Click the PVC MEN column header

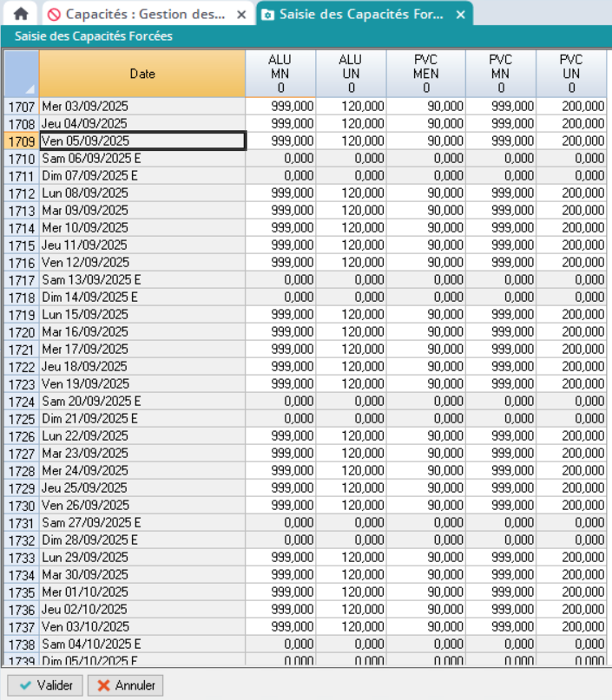click(426, 74)
